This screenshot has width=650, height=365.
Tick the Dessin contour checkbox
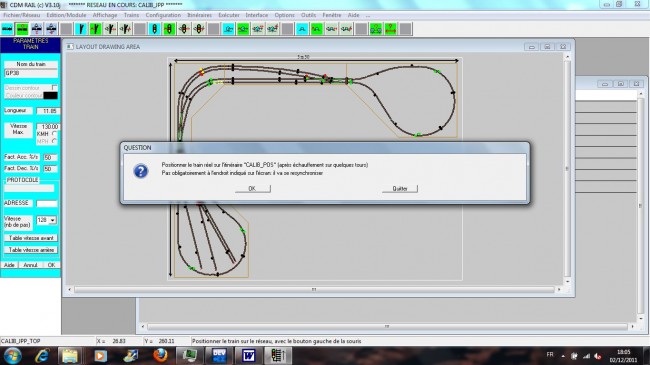point(54,88)
